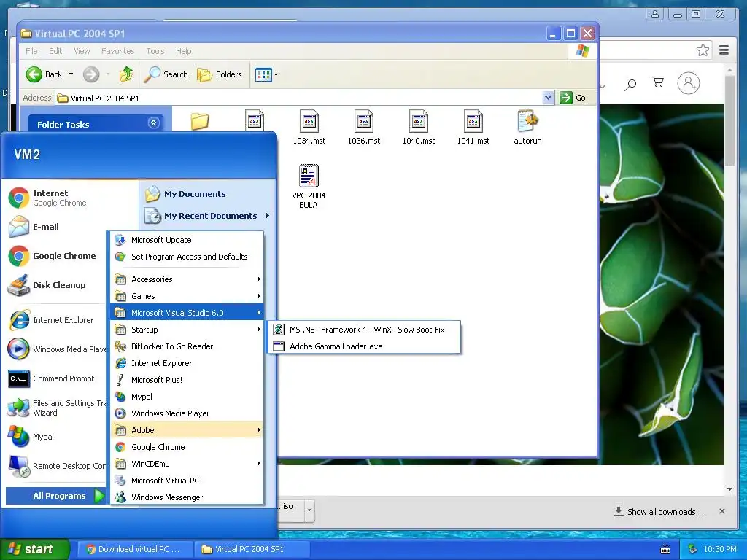Viewport: 747px width, 560px height.
Task: Open the .iso download item dropdown arrow
Action: click(x=309, y=510)
